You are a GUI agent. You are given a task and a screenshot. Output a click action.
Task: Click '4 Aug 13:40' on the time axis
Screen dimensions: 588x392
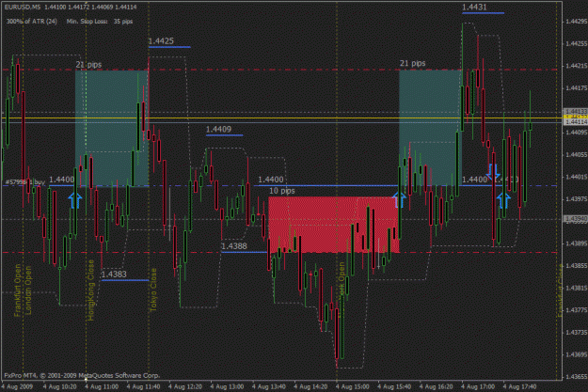(269, 386)
